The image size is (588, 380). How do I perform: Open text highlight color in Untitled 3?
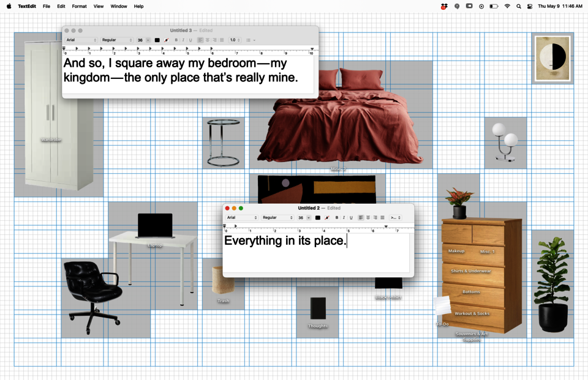pyautogui.click(x=167, y=40)
